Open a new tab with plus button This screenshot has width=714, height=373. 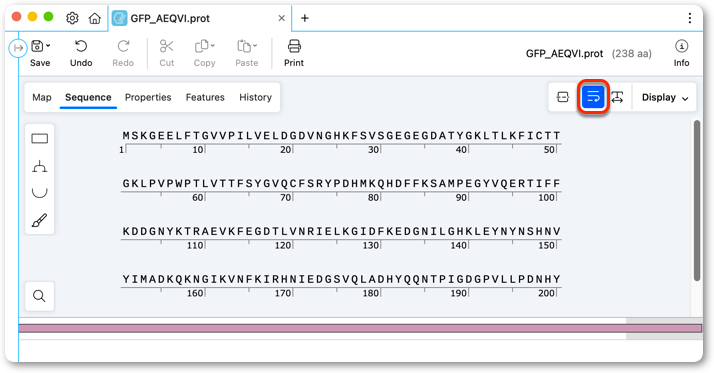(x=305, y=18)
